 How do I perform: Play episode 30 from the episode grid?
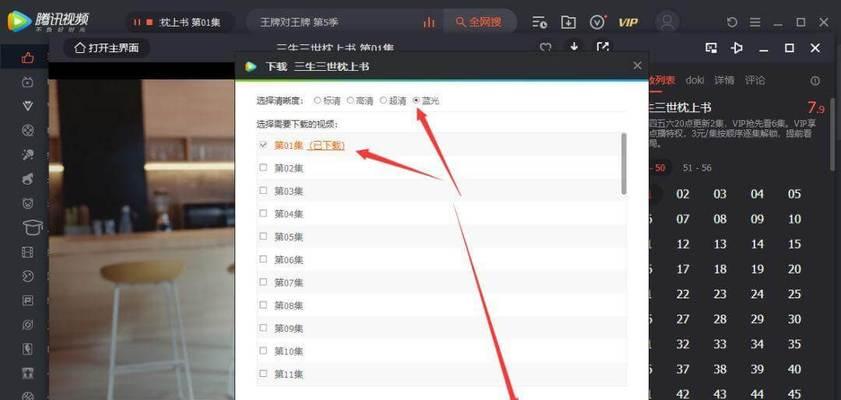point(794,319)
